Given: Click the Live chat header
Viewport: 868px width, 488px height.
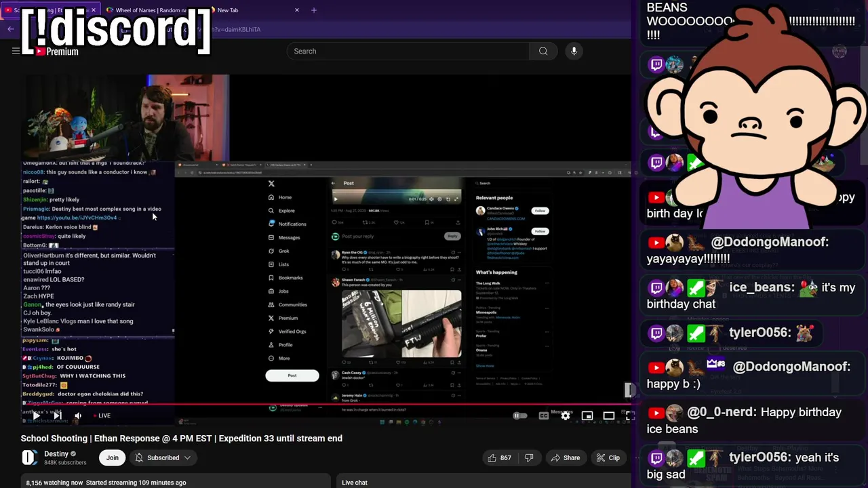Looking at the screenshot, I should coord(355,483).
